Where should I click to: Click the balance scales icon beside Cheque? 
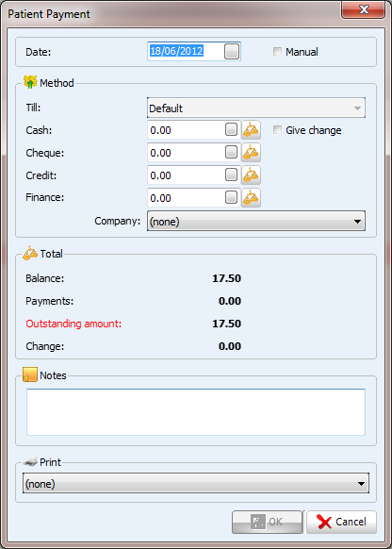[x=251, y=153]
